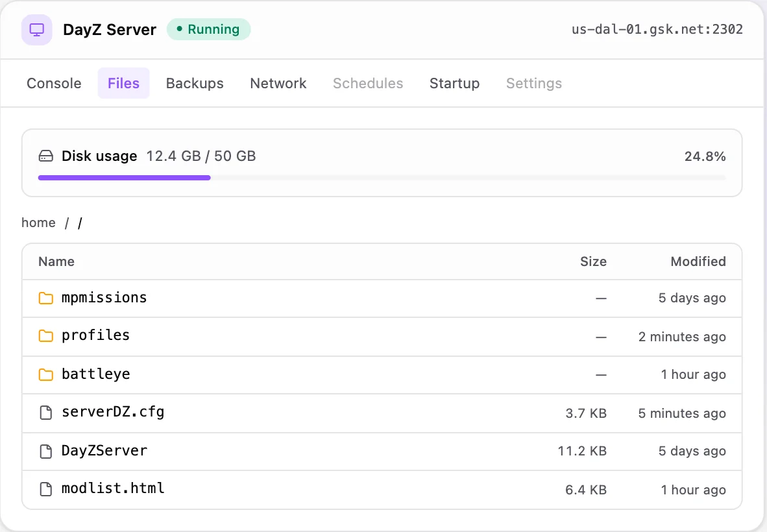Viewport: 767px width, 532px height.
Task: Click the mpmissions folder icon
Action: [x=45, y=298]
